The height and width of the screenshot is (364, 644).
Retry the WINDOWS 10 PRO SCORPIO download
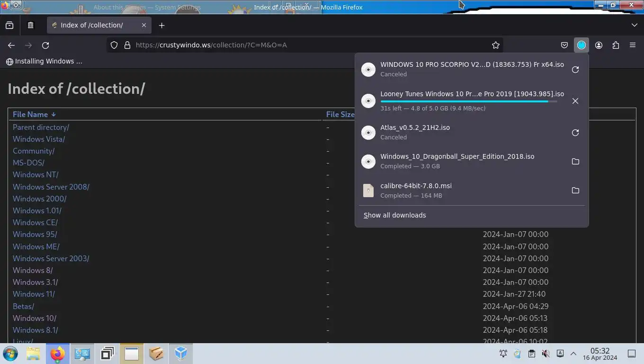(x=575, y=70)
